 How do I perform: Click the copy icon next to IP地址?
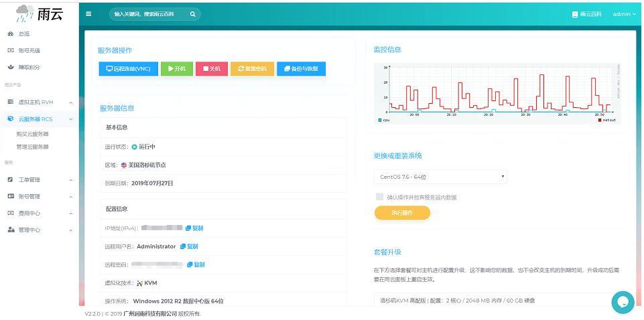click(192, 228)
